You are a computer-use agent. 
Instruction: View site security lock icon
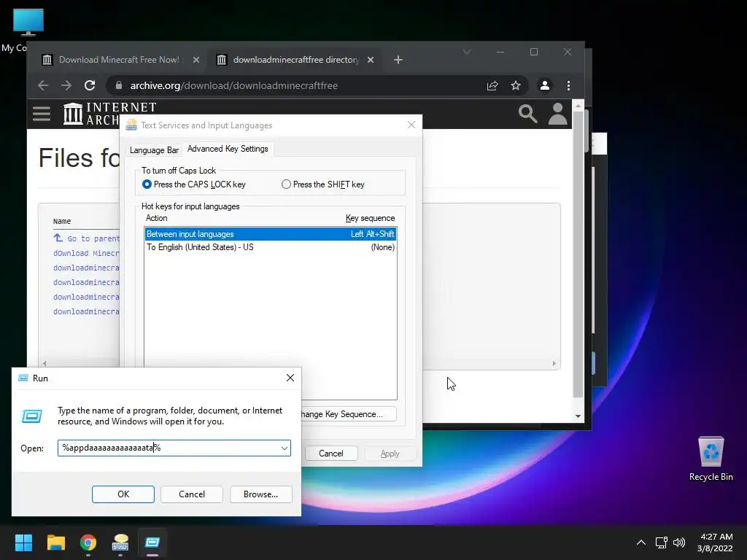click(119, 85)
